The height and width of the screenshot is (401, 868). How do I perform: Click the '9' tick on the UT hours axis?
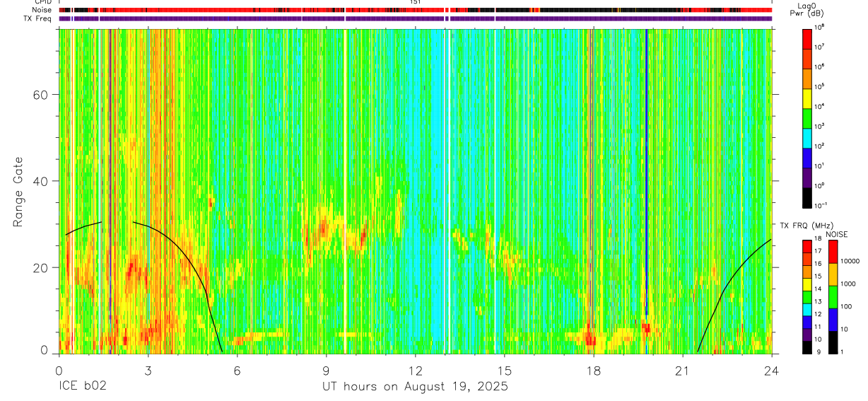[326, 371]
